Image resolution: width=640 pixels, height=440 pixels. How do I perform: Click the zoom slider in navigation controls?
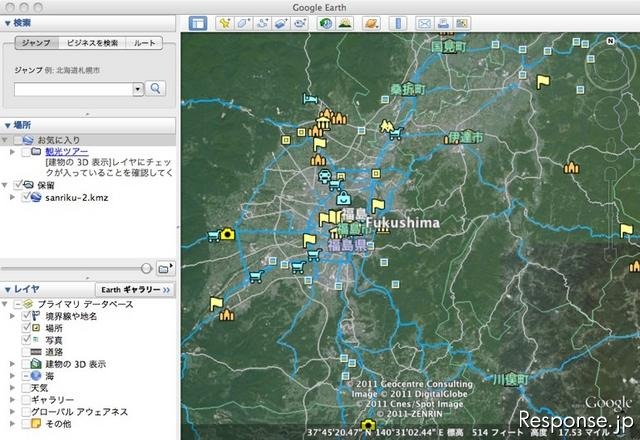tap(610, 212)
